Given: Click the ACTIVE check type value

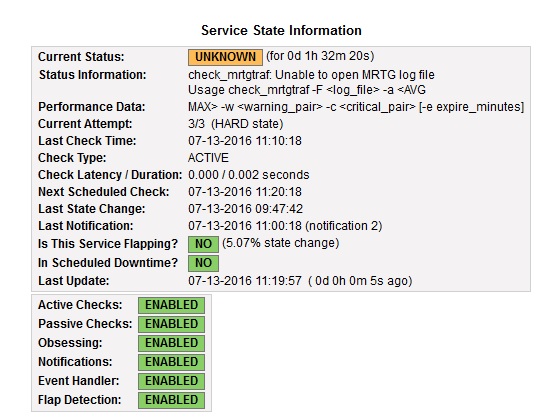Looking at the screenshot, I should pyautogui.click(x=208, y=158).
